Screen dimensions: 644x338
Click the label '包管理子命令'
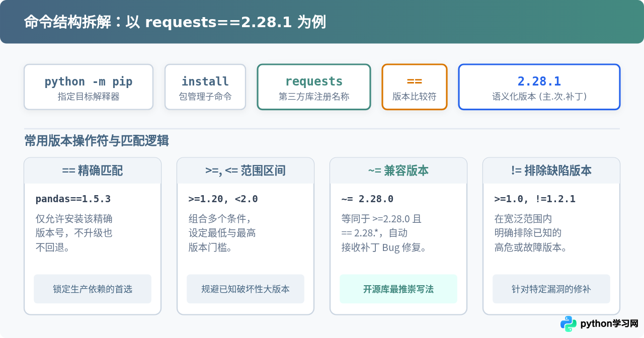[205, 97]
